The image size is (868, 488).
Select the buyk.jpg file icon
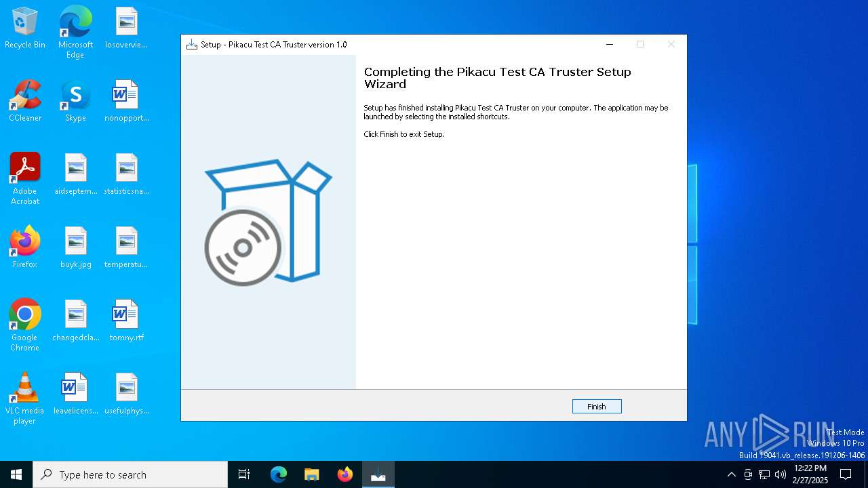click(75, 248)
